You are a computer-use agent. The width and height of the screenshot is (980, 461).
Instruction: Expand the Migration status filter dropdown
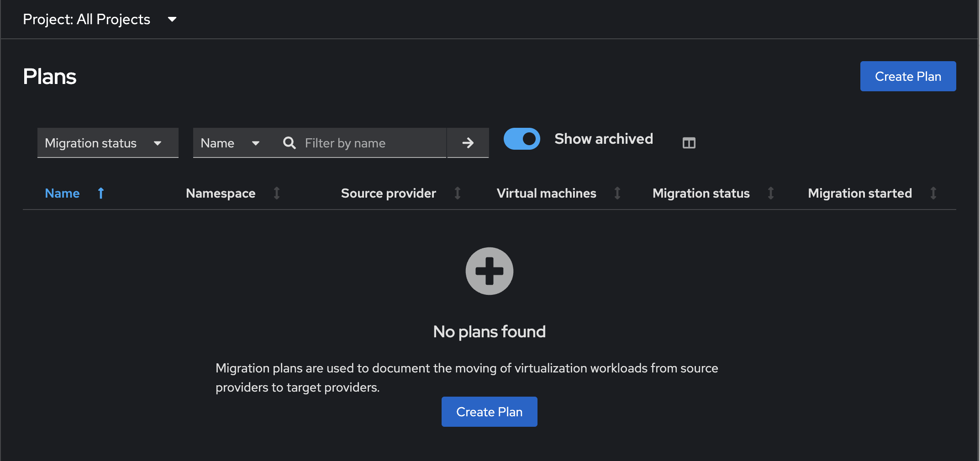coord(108,143)
